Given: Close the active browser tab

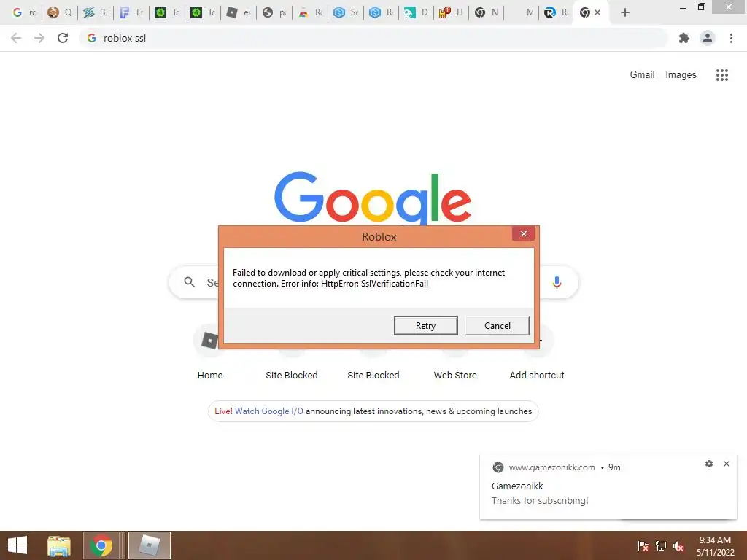Looking at the screenshot, I should [x=597, y=12].
